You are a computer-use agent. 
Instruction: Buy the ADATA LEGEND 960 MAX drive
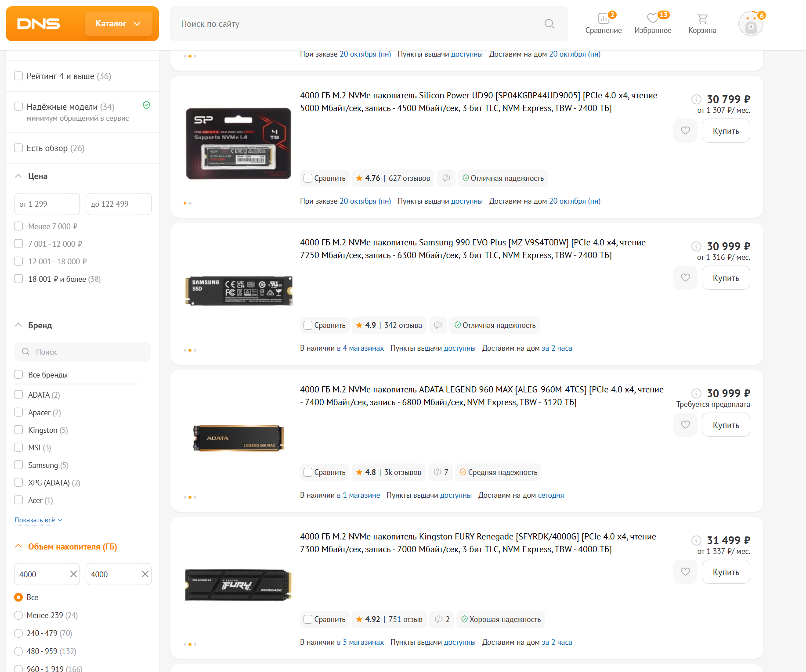click(x=726, y=425)
